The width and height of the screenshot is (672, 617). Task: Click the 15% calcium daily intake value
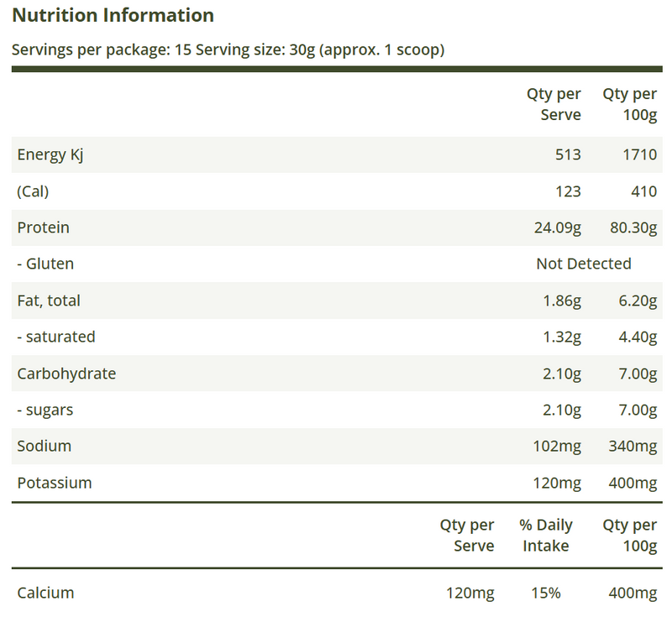[x=545, y=593]
